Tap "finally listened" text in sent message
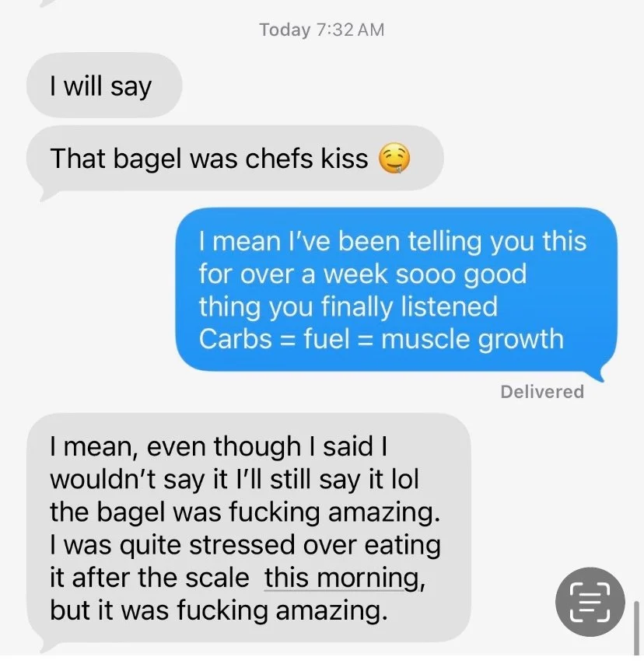The height and width of the screenshot is (664, 644). tap(409, 307)
